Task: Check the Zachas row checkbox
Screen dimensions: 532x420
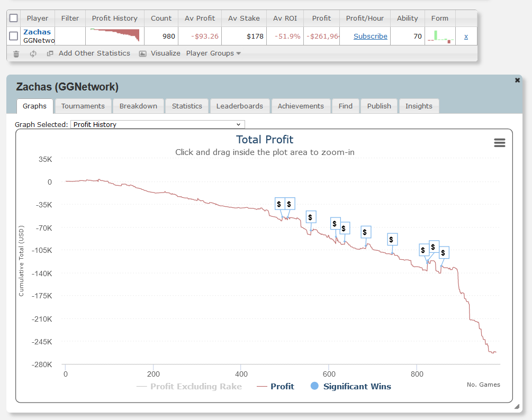Action: coord(14,36)
